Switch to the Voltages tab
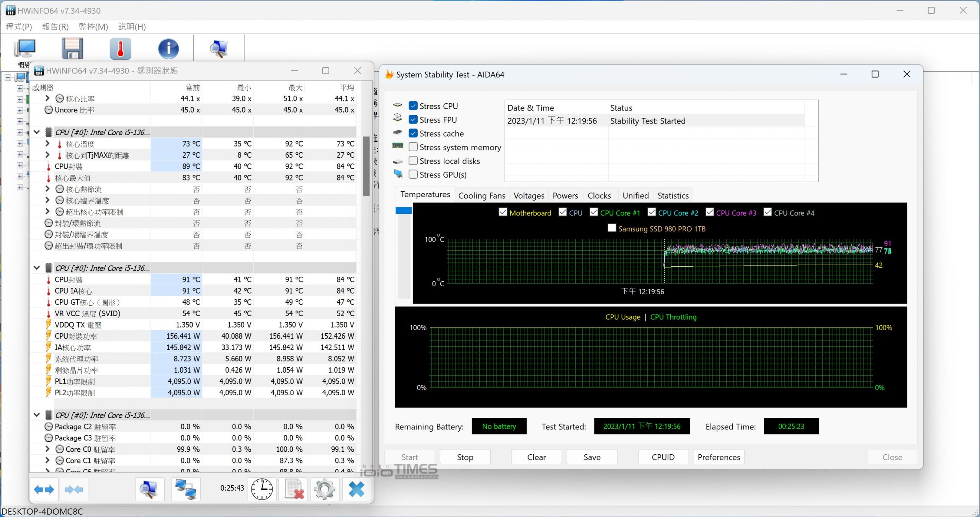 coord(529,196)
